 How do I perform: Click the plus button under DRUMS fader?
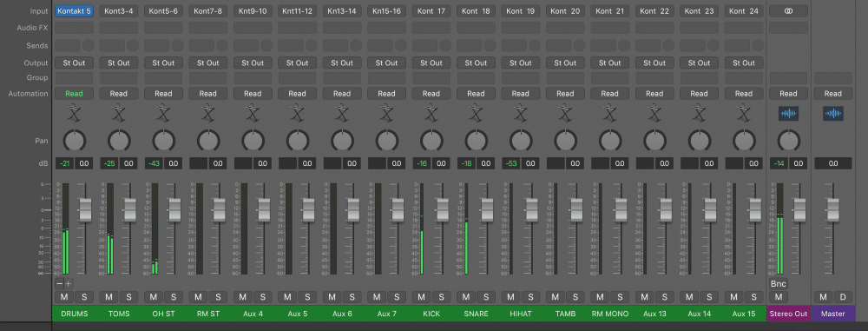[x=69, y=284]
